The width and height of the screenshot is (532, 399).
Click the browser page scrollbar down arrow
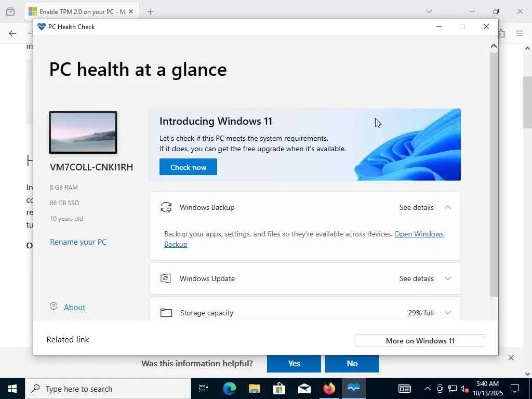pos(527,374)
